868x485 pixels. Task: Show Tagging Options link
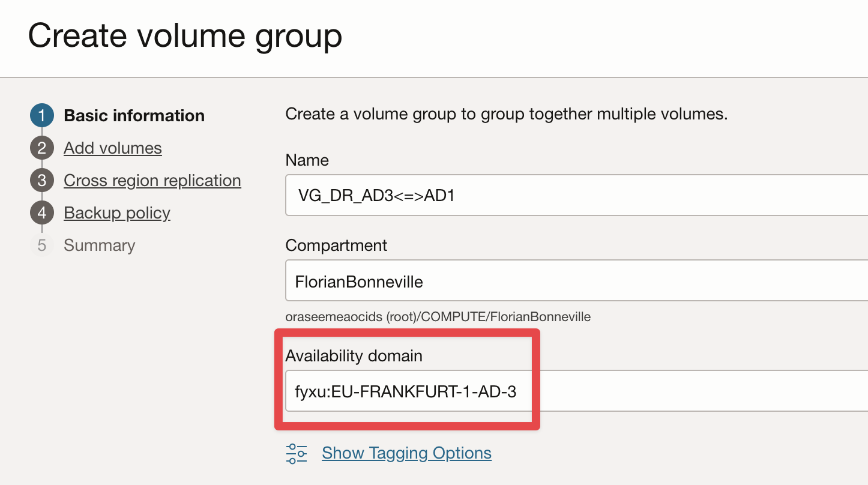click(x=406, y=453)
